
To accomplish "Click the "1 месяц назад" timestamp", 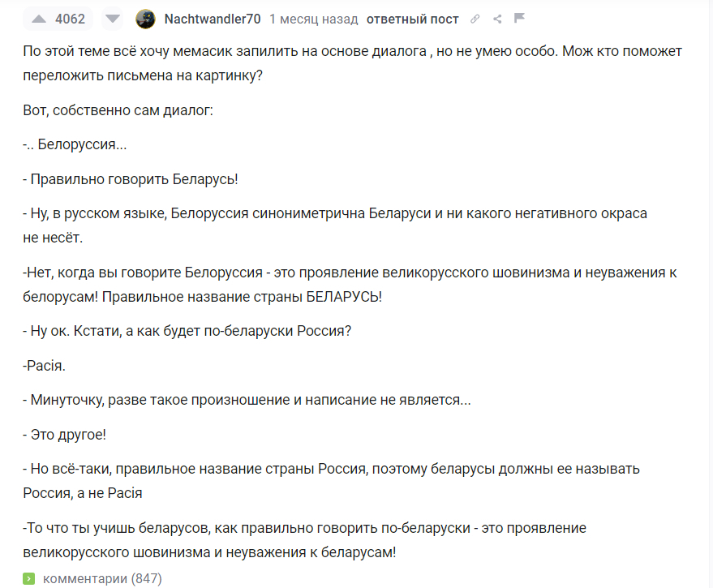I will coord(314,19).
